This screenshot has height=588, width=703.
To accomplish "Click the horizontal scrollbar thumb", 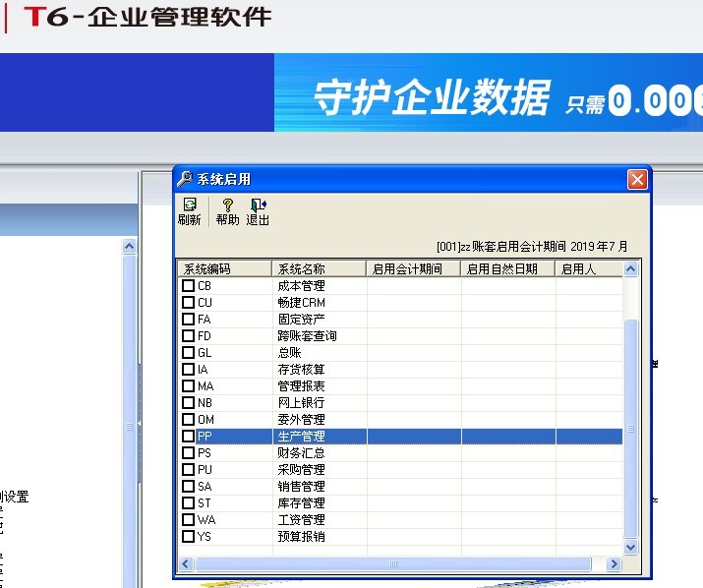I will click(393, 563).
